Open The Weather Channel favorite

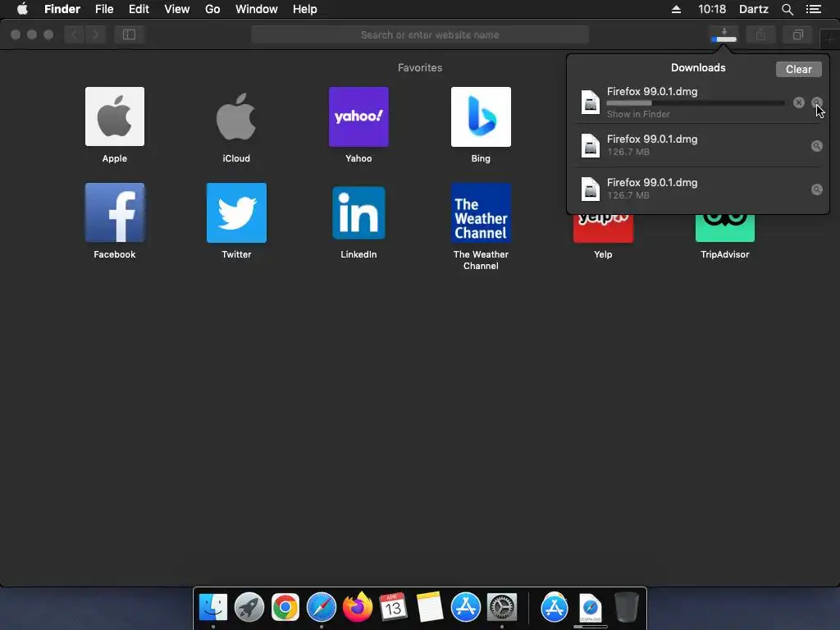click(x=481, y=212)
